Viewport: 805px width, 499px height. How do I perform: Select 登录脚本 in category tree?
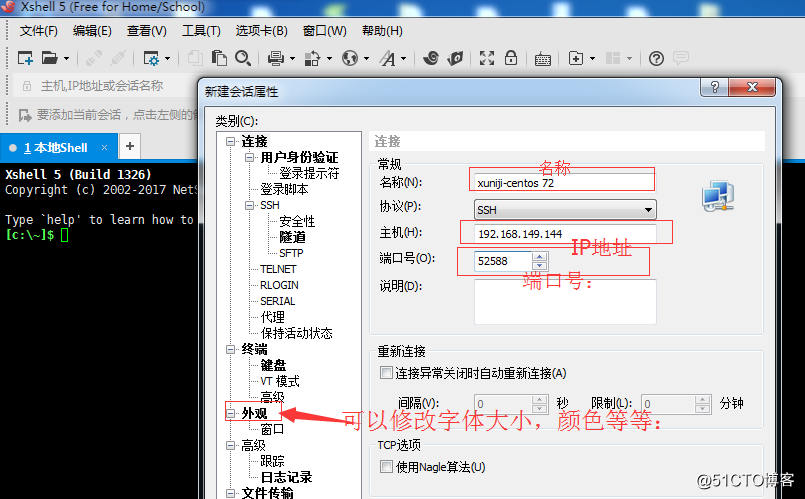pos(284,189)
